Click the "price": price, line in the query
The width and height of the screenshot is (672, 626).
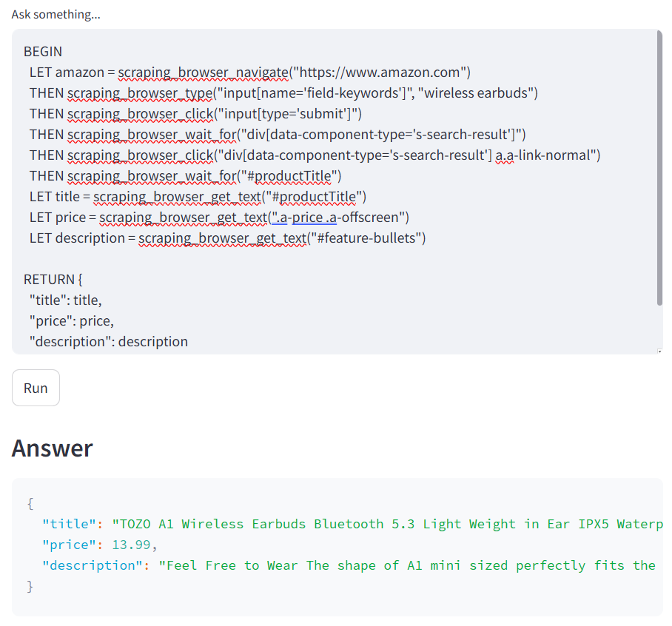(72, 321)
